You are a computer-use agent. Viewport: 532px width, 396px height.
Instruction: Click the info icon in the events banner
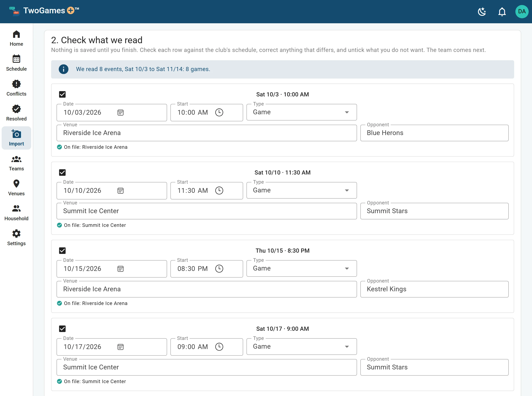[x=64, y=69]
